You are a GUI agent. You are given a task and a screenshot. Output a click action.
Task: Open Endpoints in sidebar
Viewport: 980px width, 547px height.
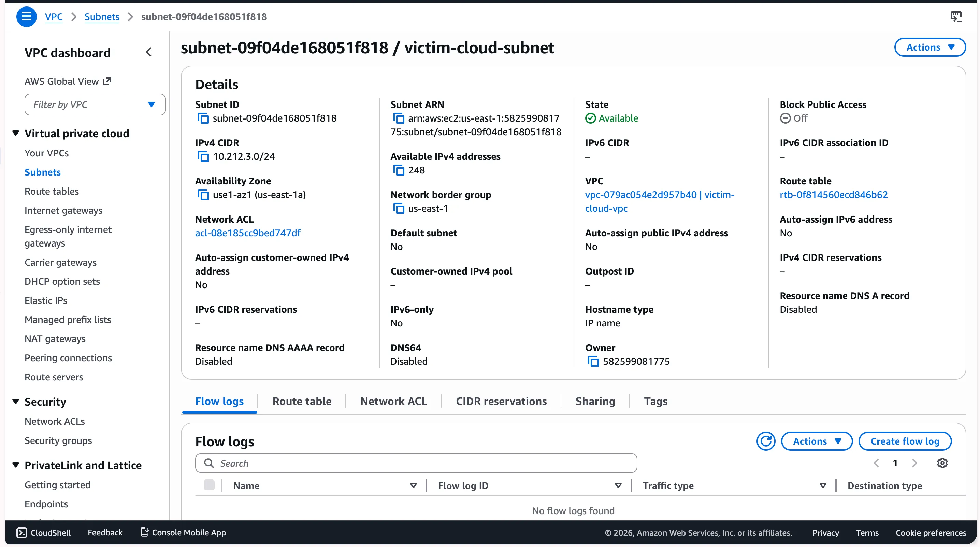pos(46,504)
